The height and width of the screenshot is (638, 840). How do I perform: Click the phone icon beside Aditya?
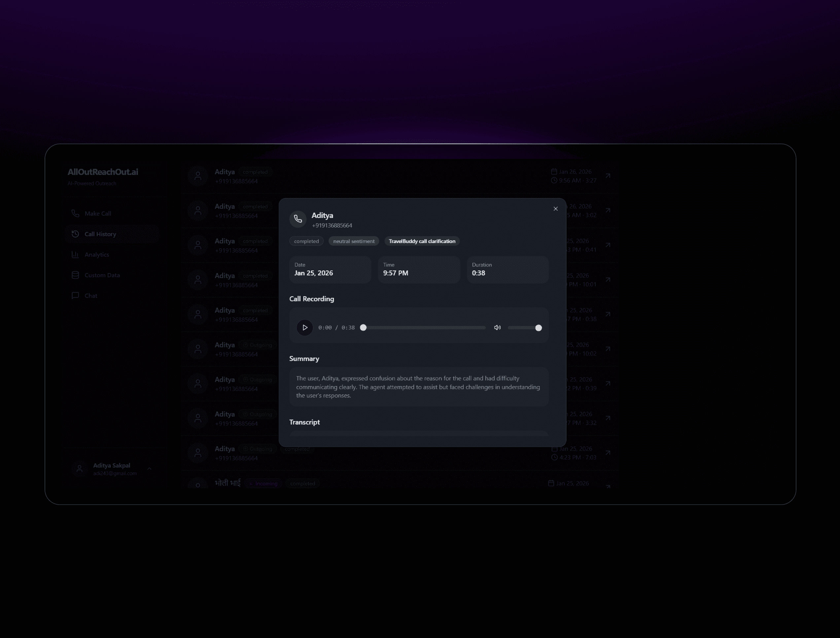(298, 219)
